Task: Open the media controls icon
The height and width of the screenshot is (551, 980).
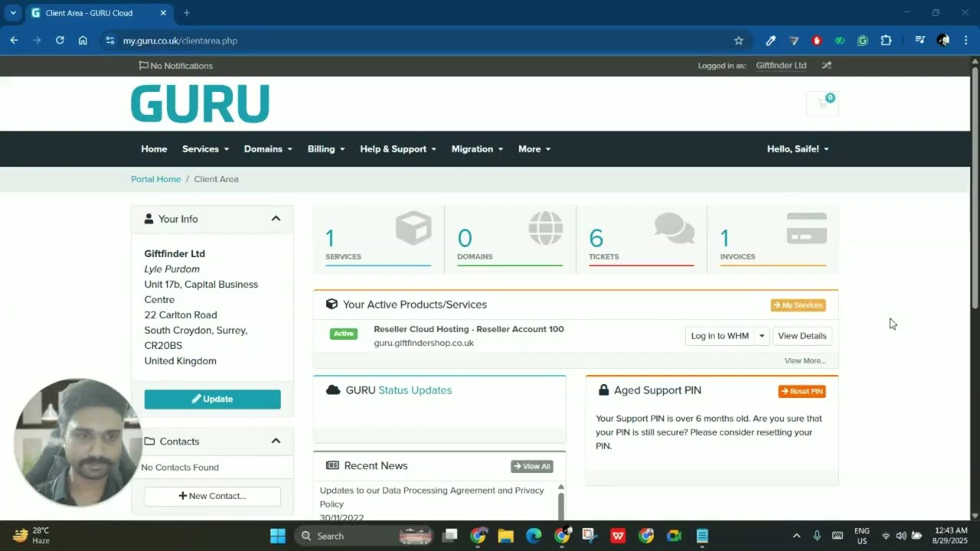Action: coord(920,41)
